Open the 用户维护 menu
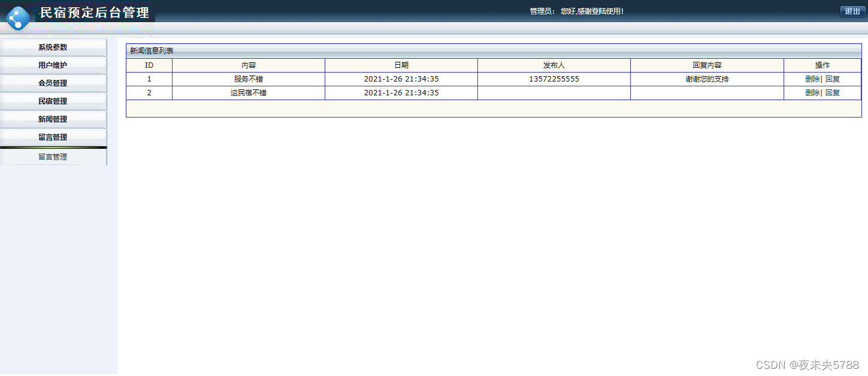868x376 pixels. (x=53, y=65)
